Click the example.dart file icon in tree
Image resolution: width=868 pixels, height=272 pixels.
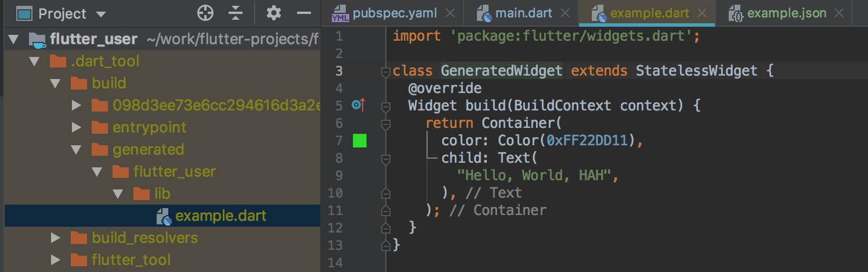pos(164,216)
